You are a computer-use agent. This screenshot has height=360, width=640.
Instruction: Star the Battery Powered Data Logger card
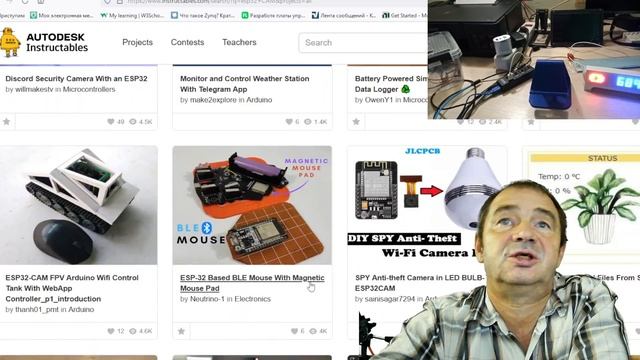pos(356,122)
